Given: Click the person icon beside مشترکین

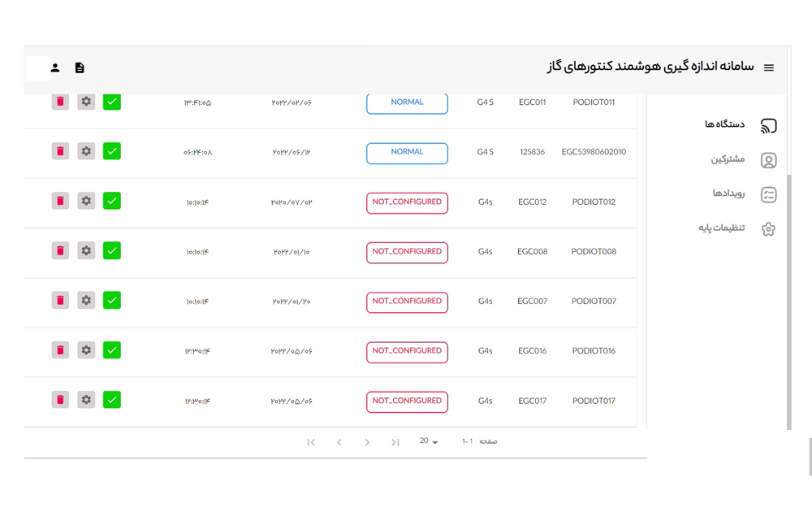Looking at the screenshot, I should point(768,161).
